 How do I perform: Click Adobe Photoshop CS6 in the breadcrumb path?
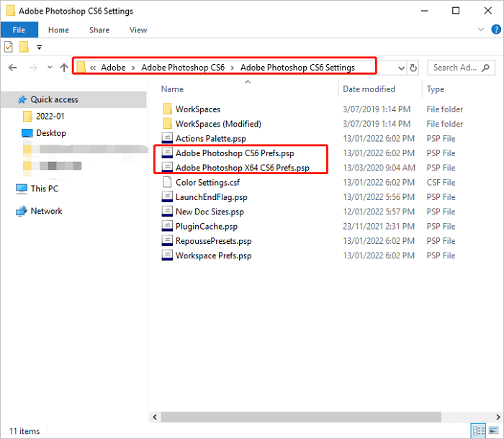pyautogui.click(x=183, y=68)
